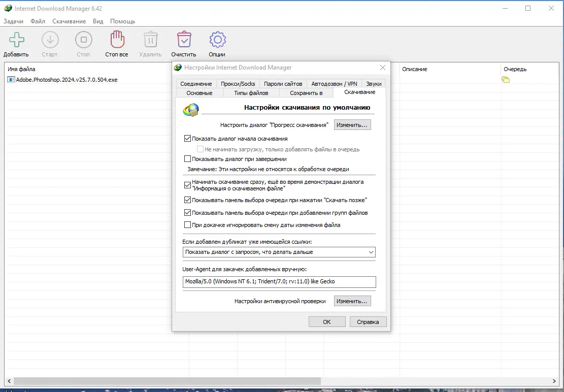
Task: Select the Старт icon in the toolbar
Action: (49, 40)
